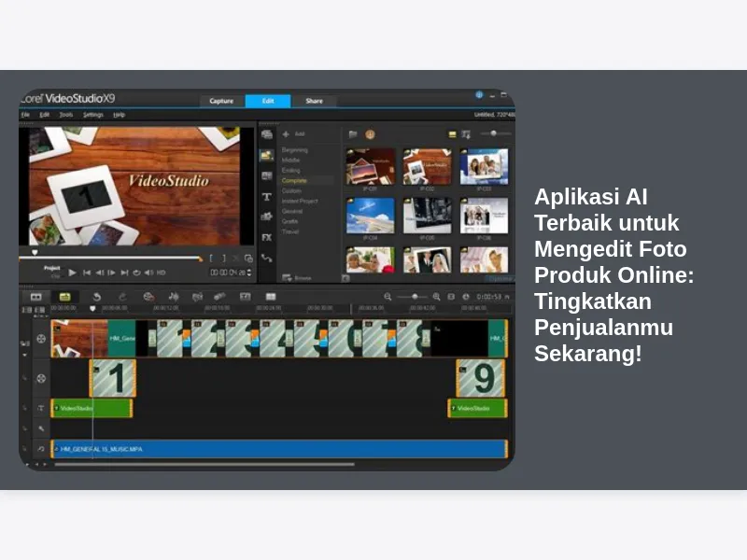Click the timeline horizontal scrollbar
747x560 pixels.
click(204, 464)
